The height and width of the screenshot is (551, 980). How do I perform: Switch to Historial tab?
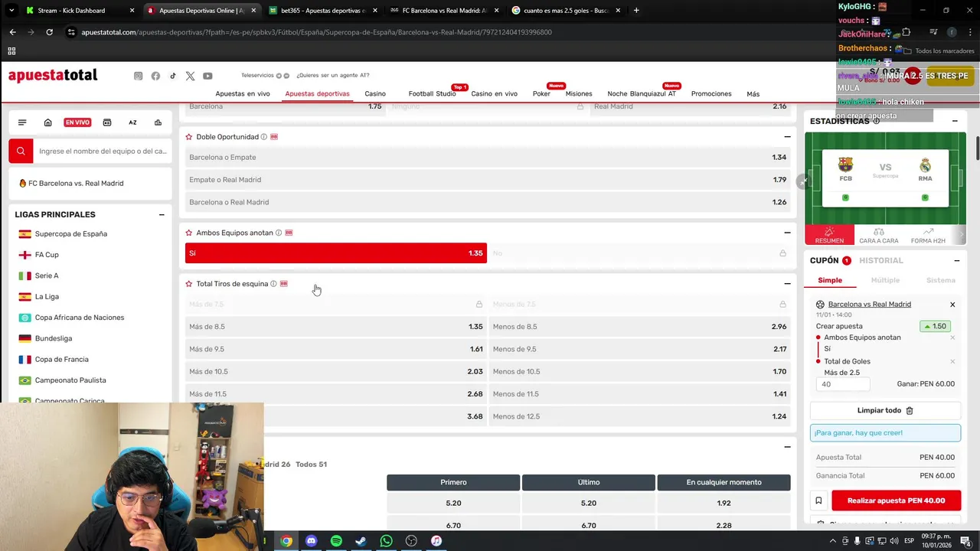point(881,261)
